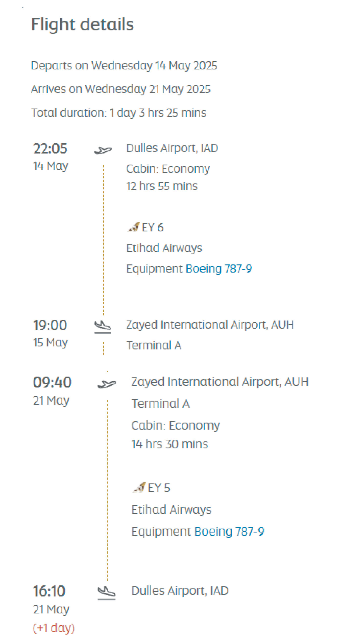Image resolution: width=341 pixels, height=644 pixels.
Task: Select the 19:00 arrival time
Action: [50, 325]
